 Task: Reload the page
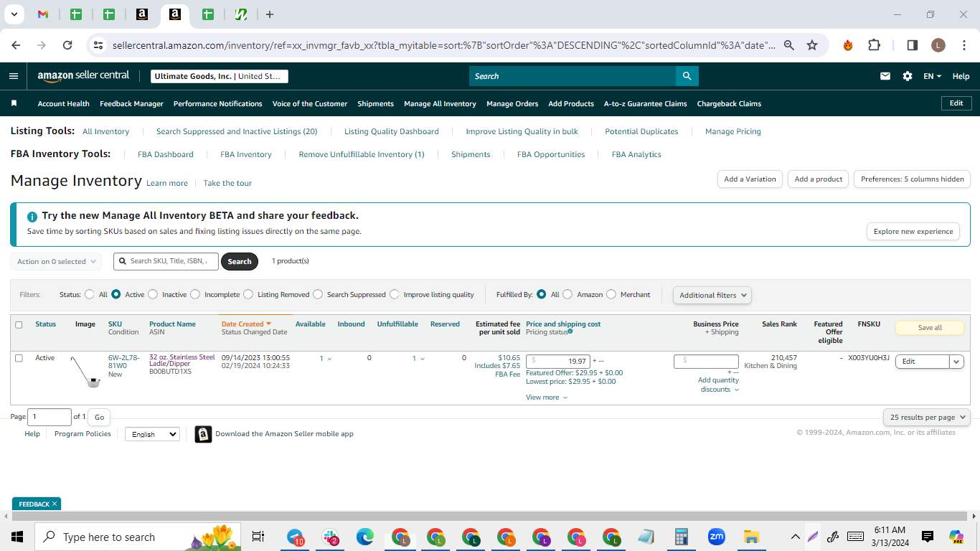point(67,45)
